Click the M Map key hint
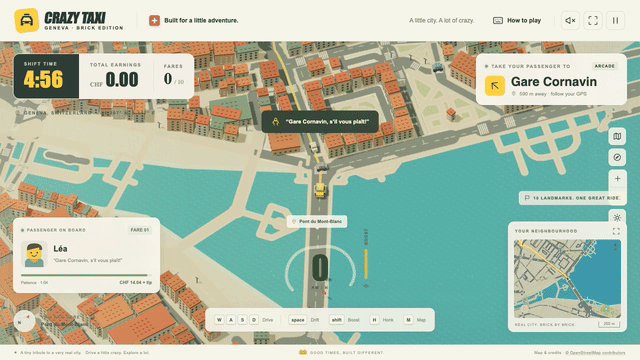Viewport: 640px width, 360px height. point(414,320)
